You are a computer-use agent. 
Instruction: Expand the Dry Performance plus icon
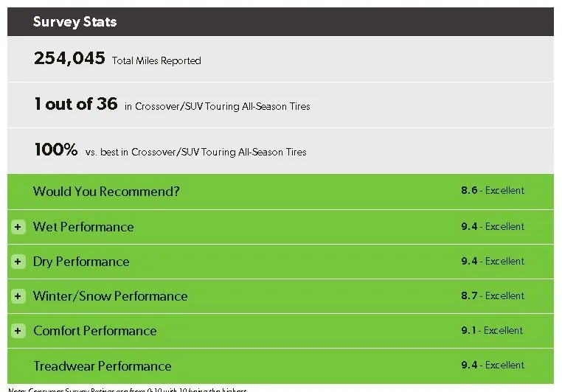click(18, 262)
